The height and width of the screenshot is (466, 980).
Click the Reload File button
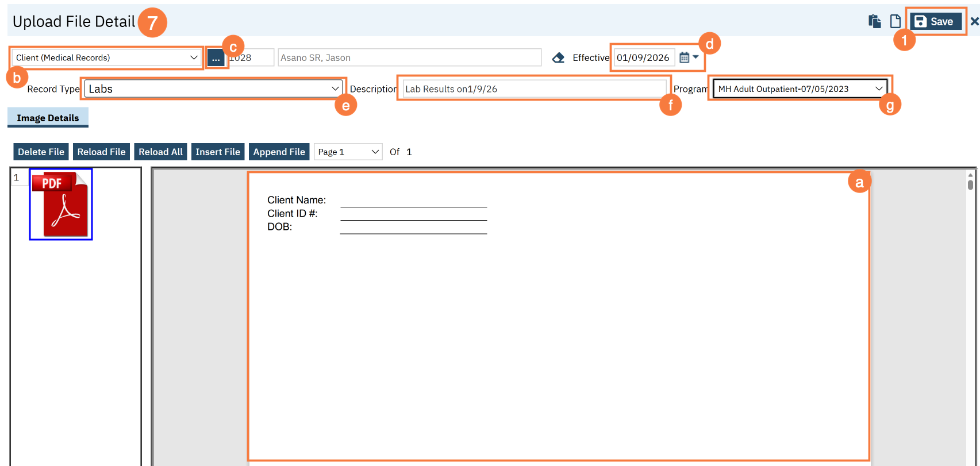click(101, 152)
